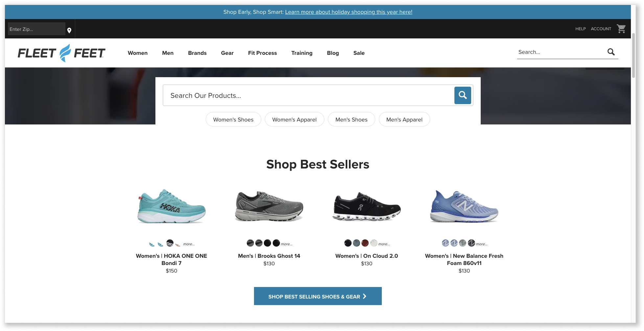Select second swatch for Brooks Ghost 14
The height and width of the screenshot is (331, 644).
point(259,243)
